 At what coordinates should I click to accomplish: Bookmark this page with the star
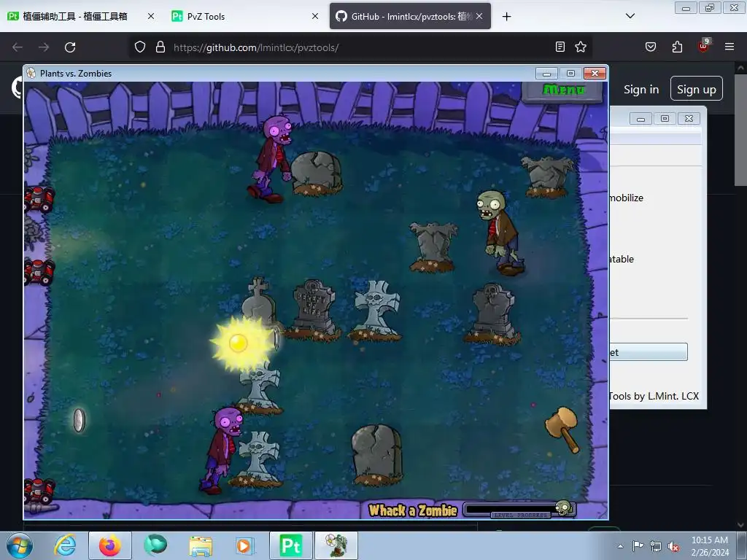pyautogui.click(x=581, y=47)
